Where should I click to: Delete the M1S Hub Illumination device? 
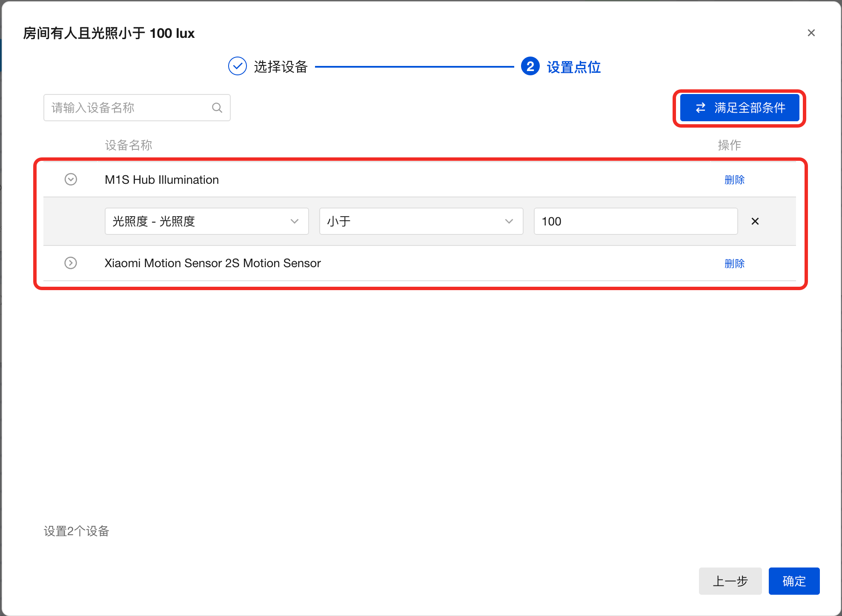734,180
